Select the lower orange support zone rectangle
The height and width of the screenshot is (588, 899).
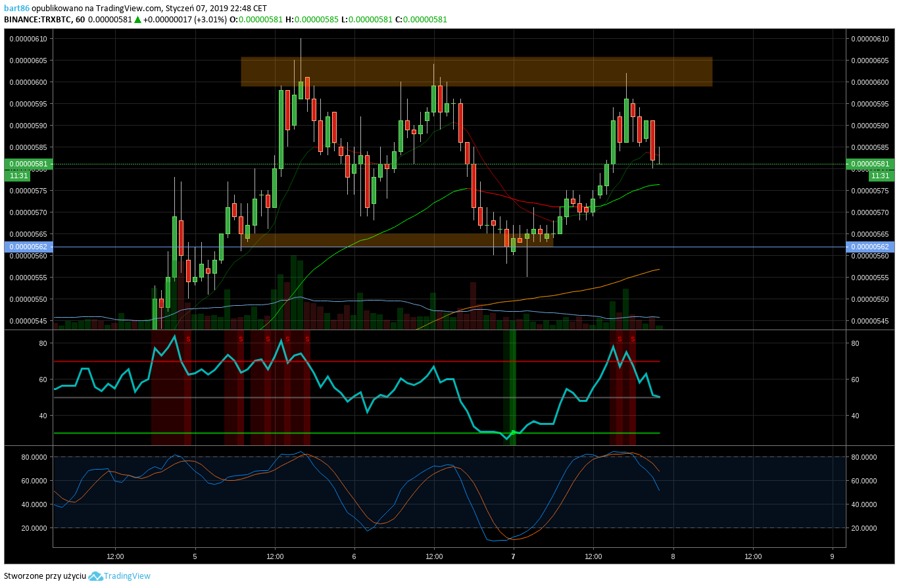(x=397, y=240)
